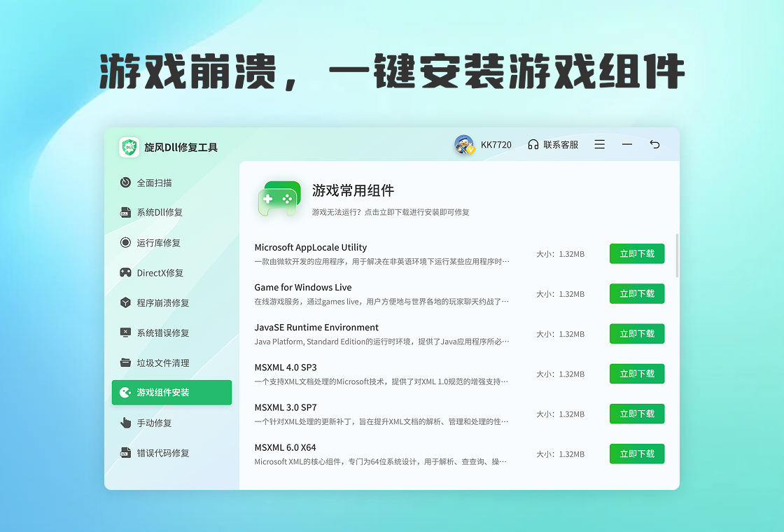Open 运行库修复 runtime repair icon
This screenshot has height=532, width=784.
click(x=125, y=243)
